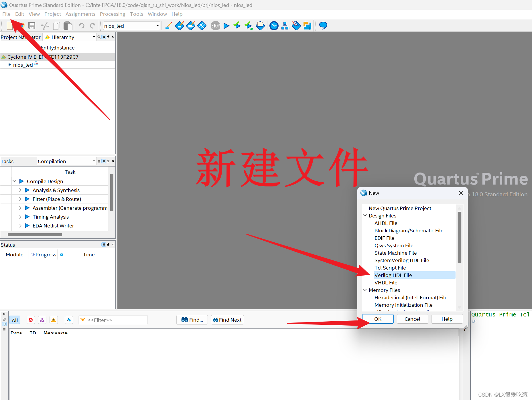Image resolution: width=532 pixels, height=400 pixels.
Task: Select Memory Initialization File entry
Action: point(403,305)
